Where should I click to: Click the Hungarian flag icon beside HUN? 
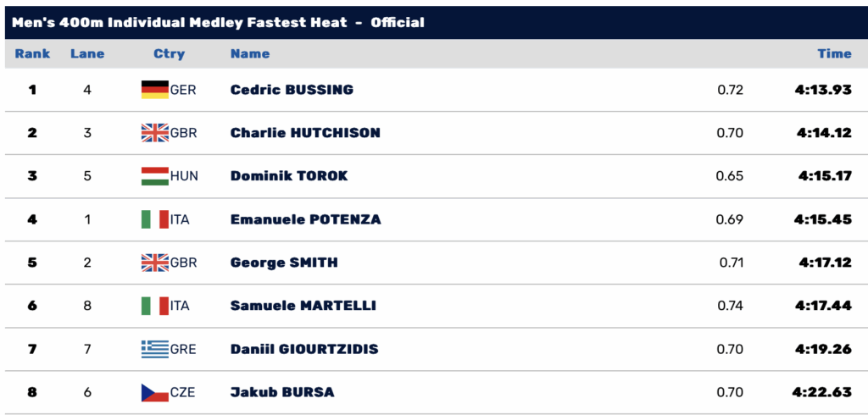pyautogui.click(x=155, y=176)
